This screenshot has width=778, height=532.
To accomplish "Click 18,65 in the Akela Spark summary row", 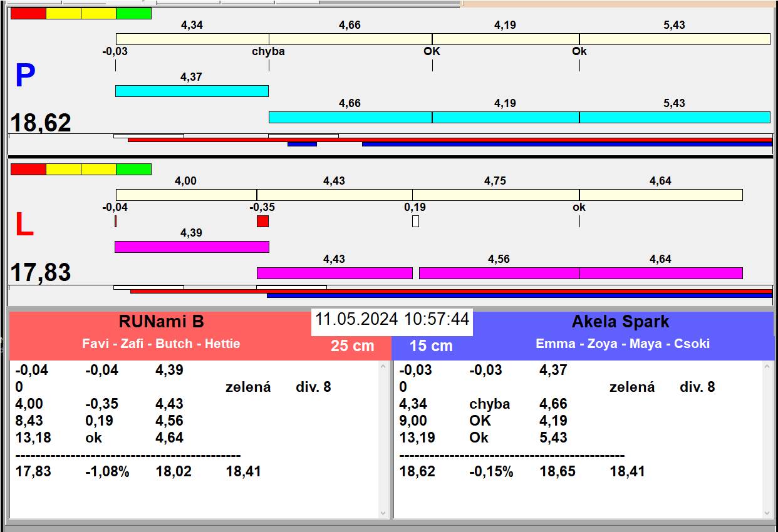I will coord(558,471).
